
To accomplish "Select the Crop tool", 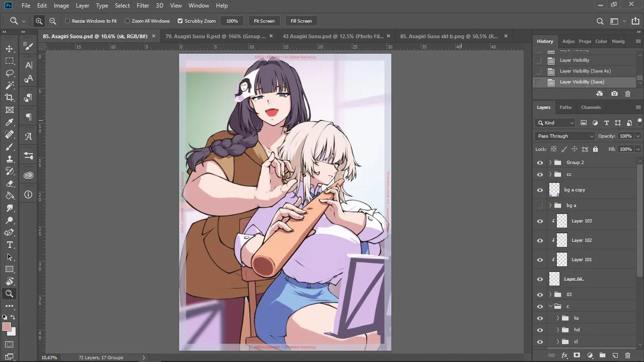I will [10, 98].
